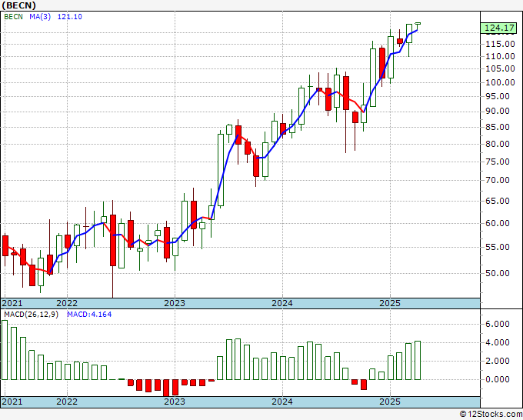This screenshot has width=523, height=420.
Task: Click the ©12Stocks.com source link
Action: click(490, 415)
